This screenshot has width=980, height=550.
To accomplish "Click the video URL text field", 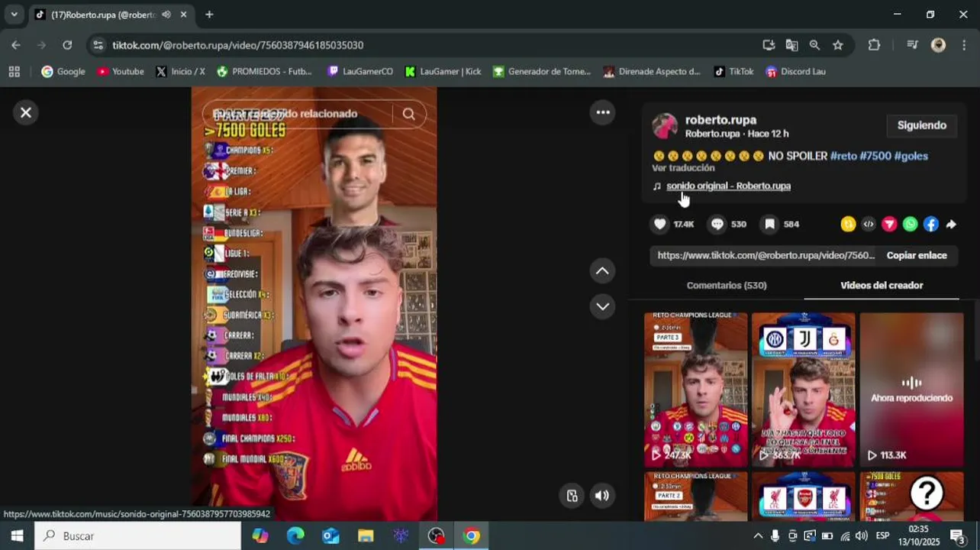I will pos(766,255).
